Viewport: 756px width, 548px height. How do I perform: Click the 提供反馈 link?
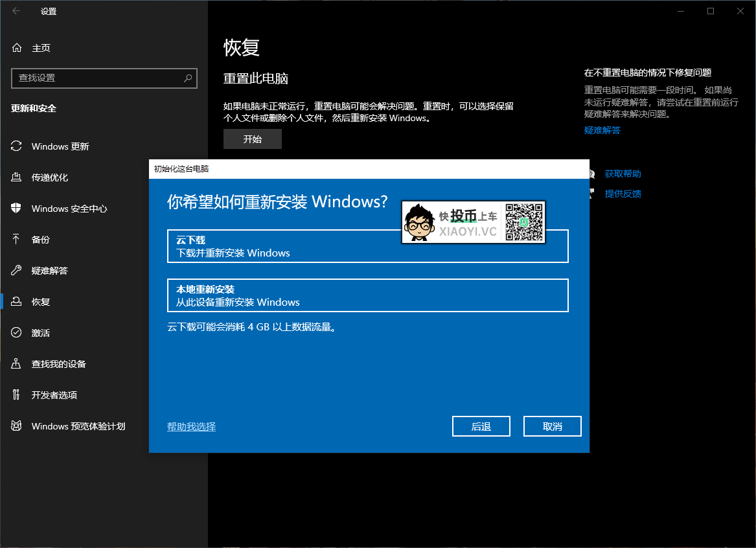(x=623, y=193)
